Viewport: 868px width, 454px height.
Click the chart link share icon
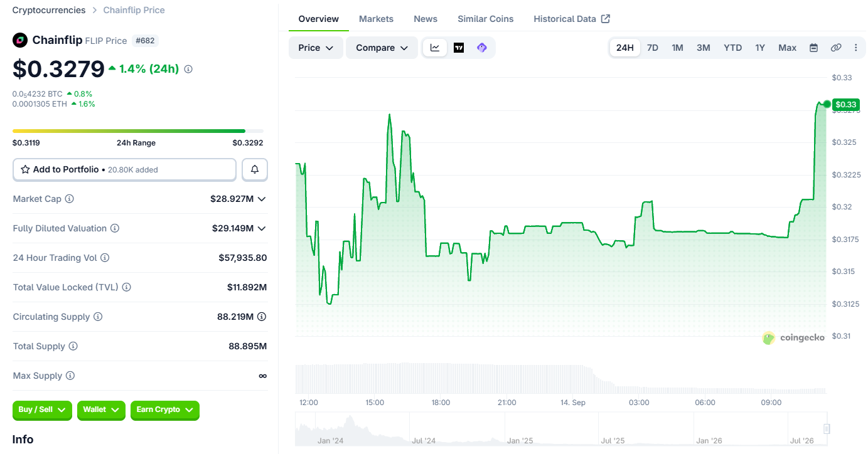coord(836,48)
